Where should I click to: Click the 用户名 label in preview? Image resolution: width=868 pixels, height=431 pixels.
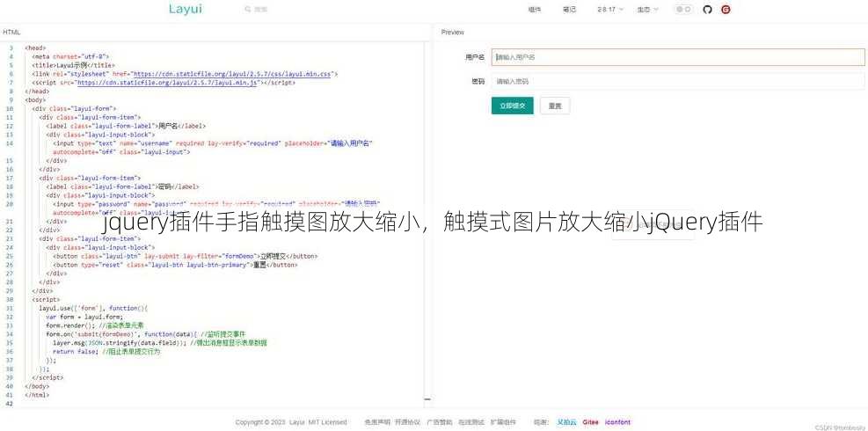point(475,57)
